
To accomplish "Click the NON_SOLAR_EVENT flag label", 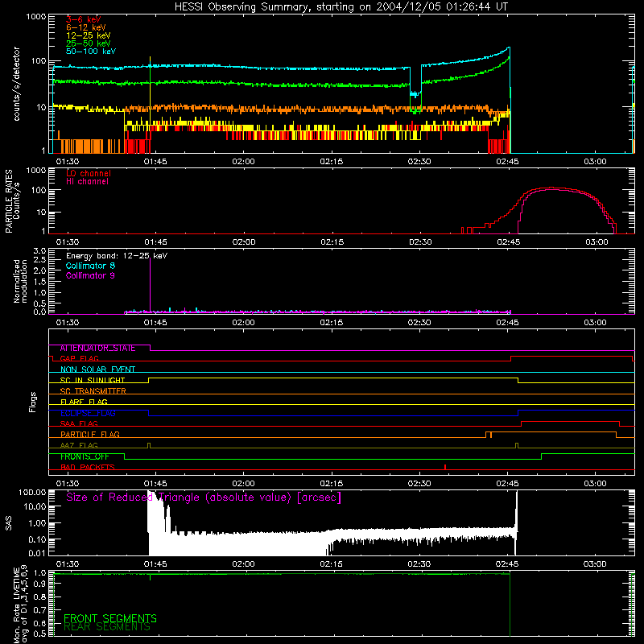I will click(97, 369).
